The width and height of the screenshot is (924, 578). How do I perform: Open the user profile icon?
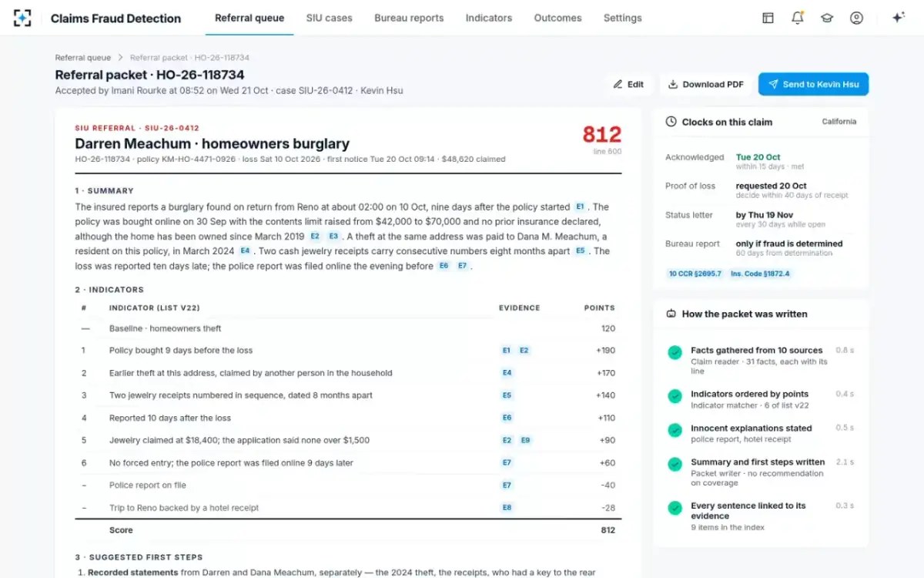[856, 18]
